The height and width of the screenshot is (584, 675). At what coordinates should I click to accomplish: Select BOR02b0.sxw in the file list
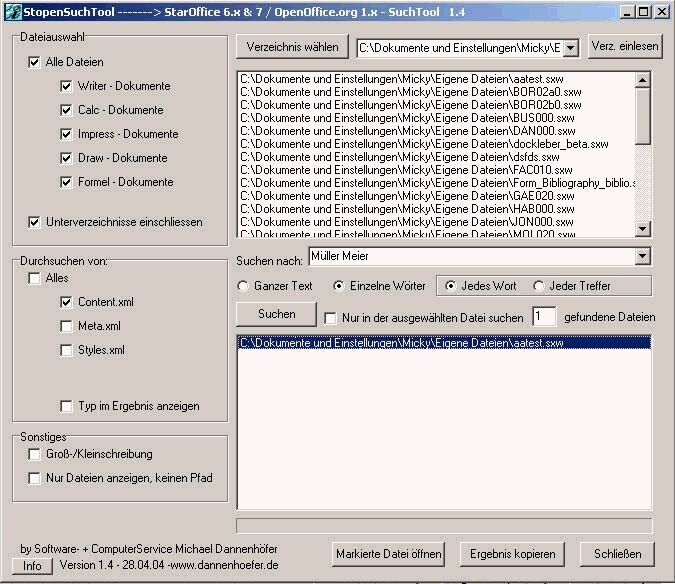[436, 105]
